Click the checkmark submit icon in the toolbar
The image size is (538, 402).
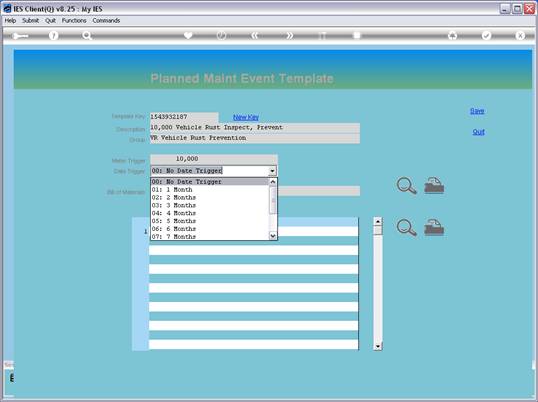486,35
